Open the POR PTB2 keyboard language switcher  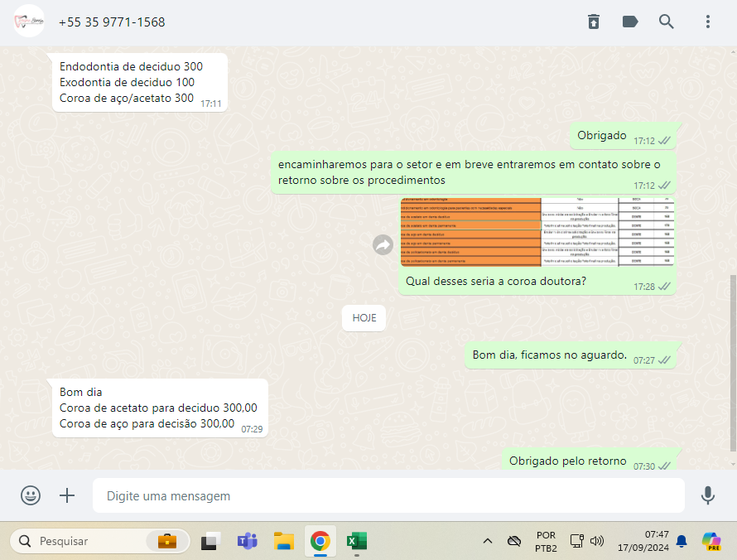pos(546,541)
